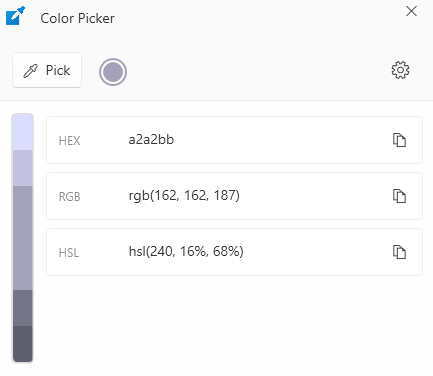Click the HSL format label

point(69,253)
